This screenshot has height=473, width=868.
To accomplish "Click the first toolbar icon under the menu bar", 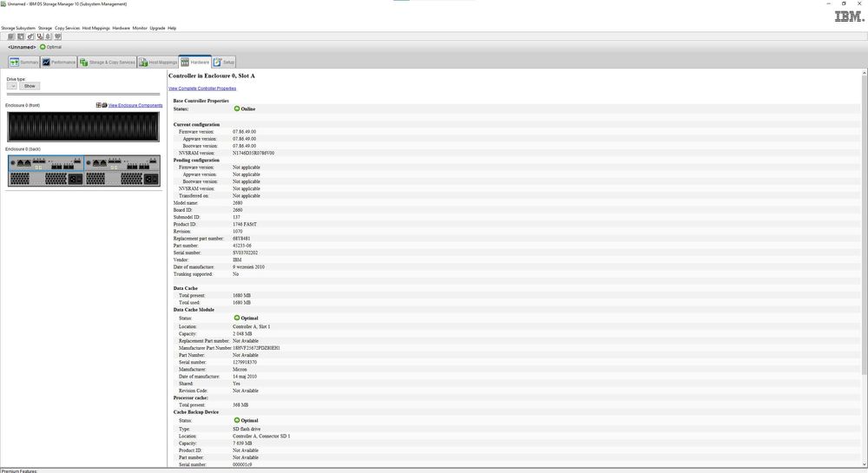I will (10, 36).
